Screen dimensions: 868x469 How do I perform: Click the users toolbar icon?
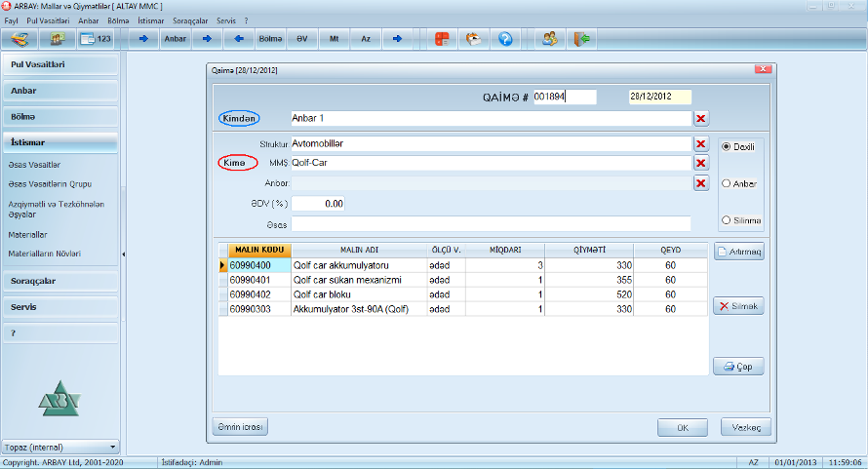click(550, 39)
